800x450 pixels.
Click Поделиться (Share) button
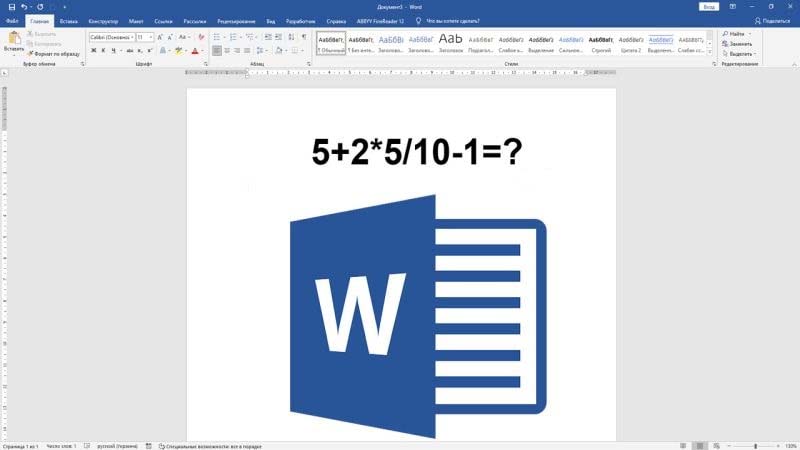point(772,21)
